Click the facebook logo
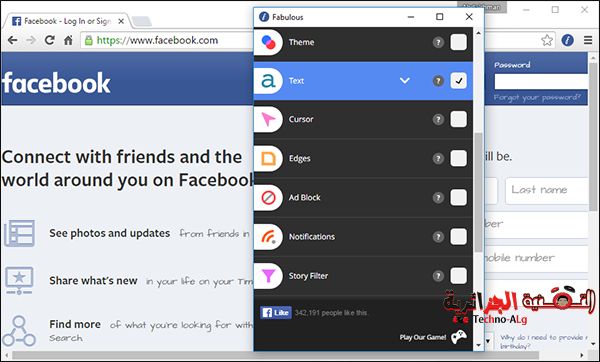Screen dimensions: 600x362 tap(56, 83)
